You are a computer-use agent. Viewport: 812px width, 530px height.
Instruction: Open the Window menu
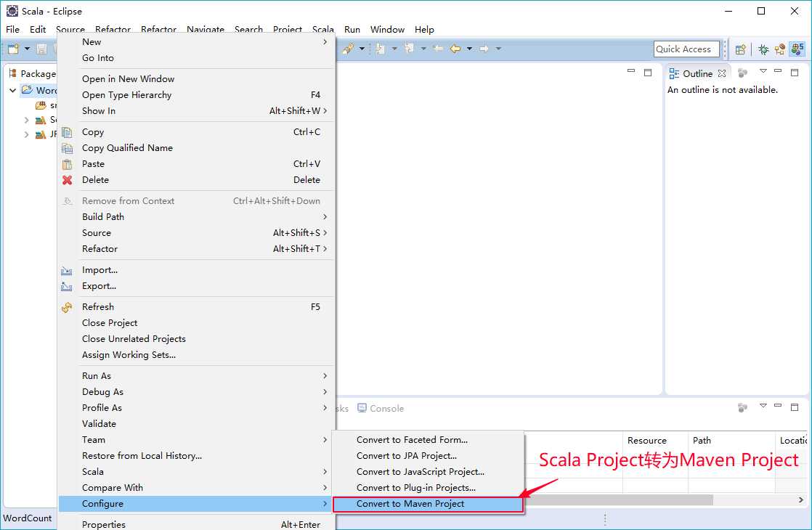pos(387,30)
